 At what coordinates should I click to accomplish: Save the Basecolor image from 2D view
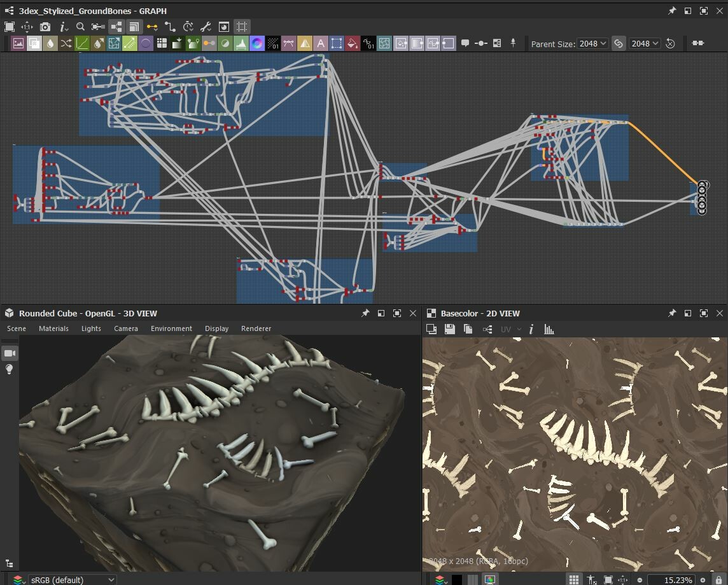pyautogui.click(x=450, y=330)
